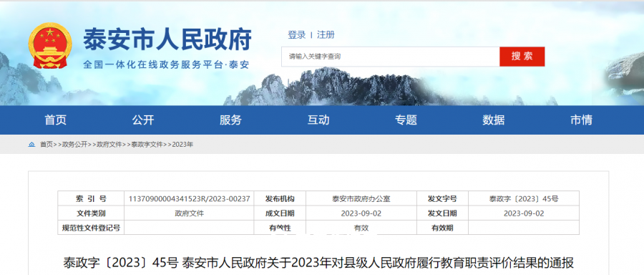Go to 政府文件 in the breadcrumb
The width and height of the screenshot is (644, 275).
tap(109, 145)
